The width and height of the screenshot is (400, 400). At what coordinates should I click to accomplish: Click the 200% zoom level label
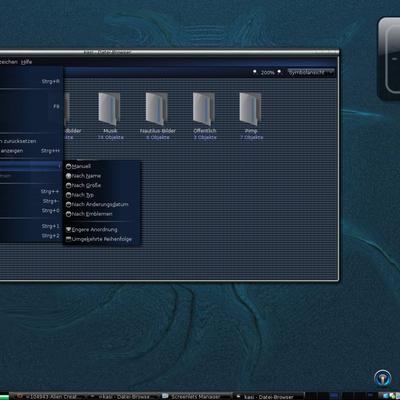[x=267, y=72]
